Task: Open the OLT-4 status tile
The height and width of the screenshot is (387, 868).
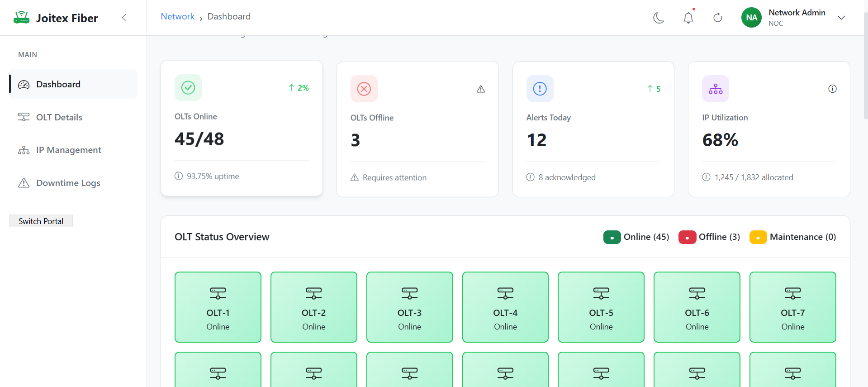Action: 505,307
